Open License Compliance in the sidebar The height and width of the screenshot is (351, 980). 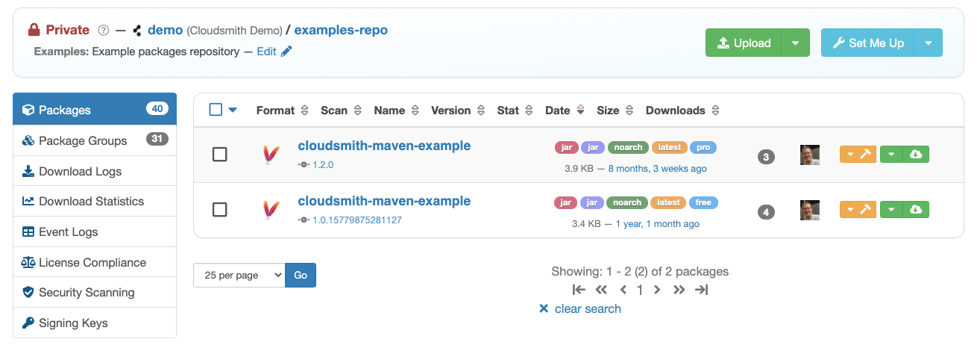[x=95, y=262]
